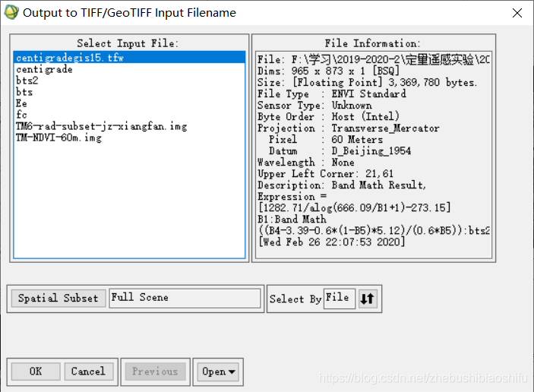Screen dimensions: 534x392
Task: Click the Dims 965 x 873 line
Action: pos(328,71)
